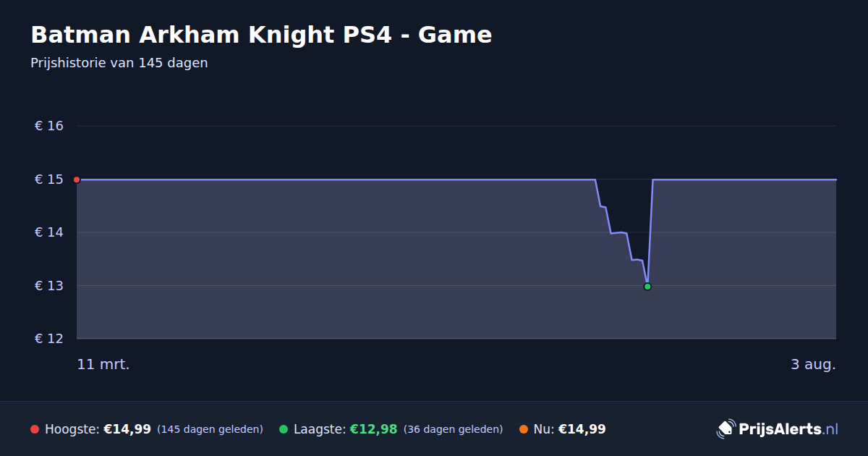Click the € 12 axis label
The image size is (868, 456).
(49, 339)
